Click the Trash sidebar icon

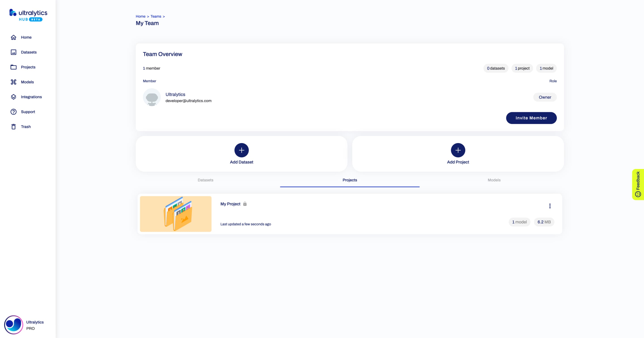coord(13,127)
